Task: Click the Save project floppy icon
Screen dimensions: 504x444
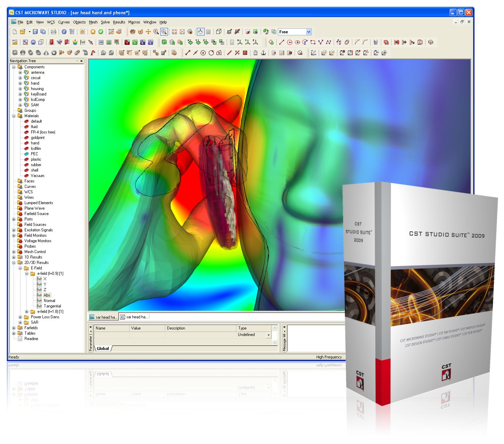Action: [x=35, y=32]
